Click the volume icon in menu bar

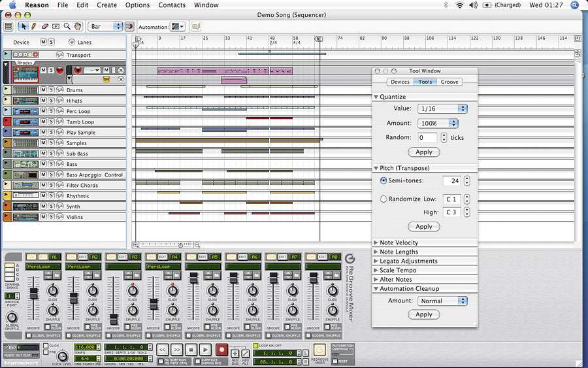click(x=473, y=5)
